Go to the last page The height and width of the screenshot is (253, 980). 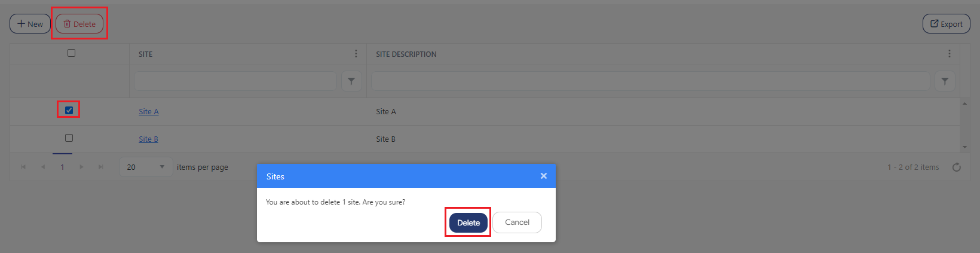tap(101, 167)
